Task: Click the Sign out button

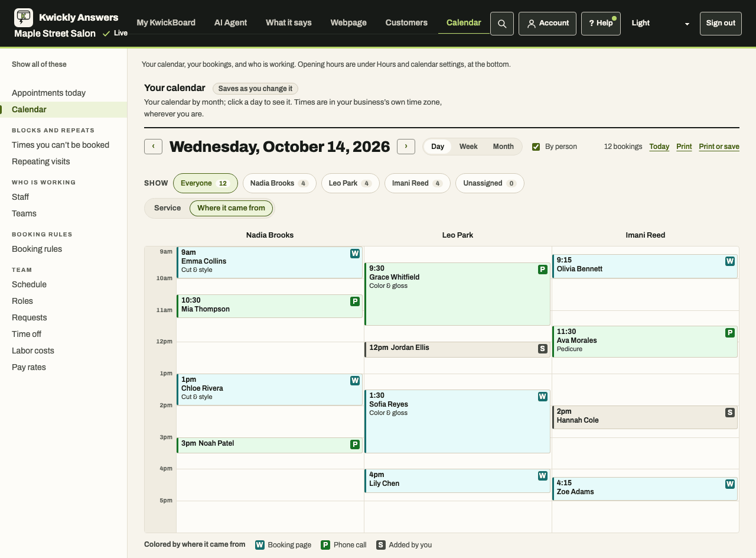Action: 721,24
